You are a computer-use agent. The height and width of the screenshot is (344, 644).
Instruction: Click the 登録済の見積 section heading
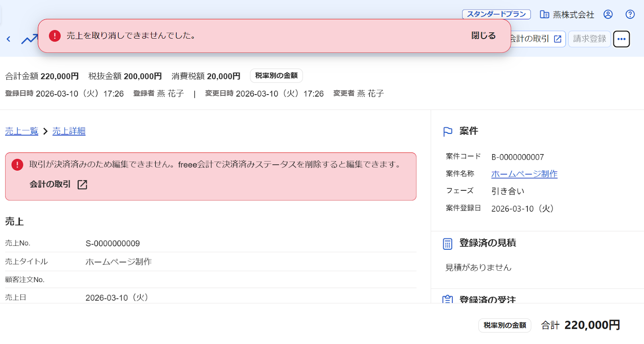(x=488, y=243)
